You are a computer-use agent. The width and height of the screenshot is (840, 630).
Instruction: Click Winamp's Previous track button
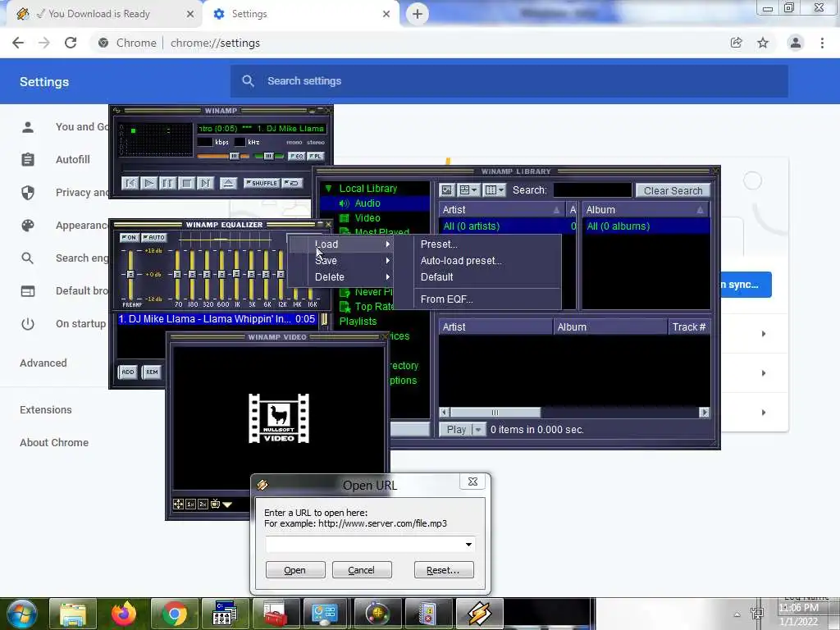(x=130, y=183)
